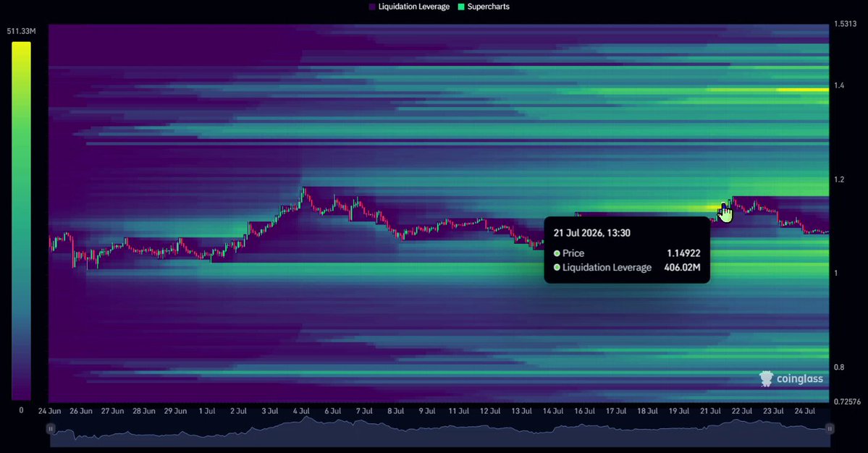Click the 1.2 price axis label
This screenshot has height=453, width=868.
click(x=839, y=179)
